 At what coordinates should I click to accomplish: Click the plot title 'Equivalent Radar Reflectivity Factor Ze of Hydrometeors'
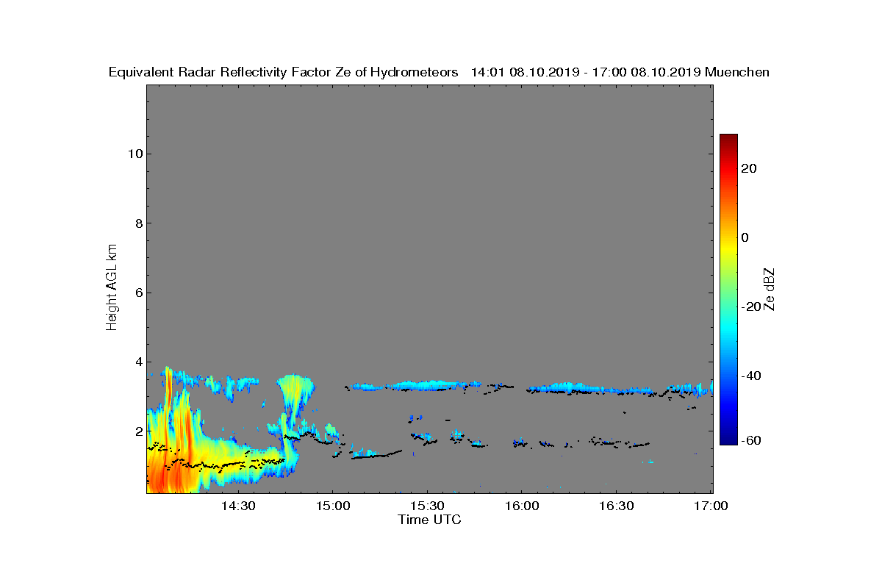(284, 72)
